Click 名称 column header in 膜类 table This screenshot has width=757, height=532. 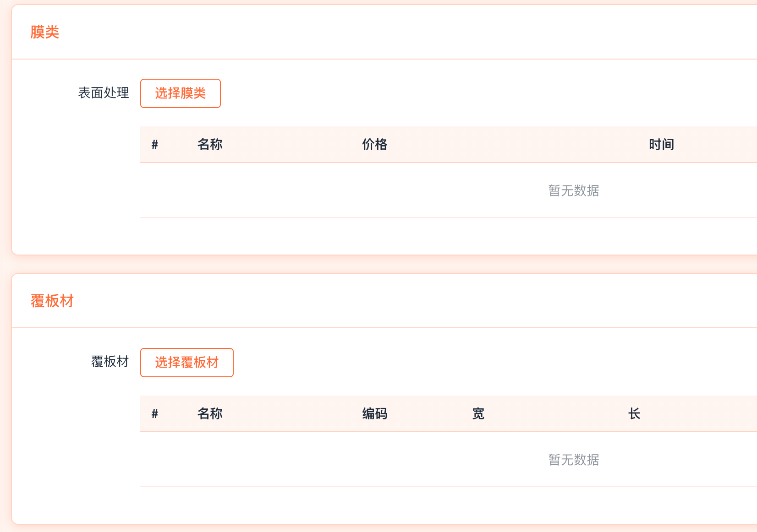tap(210, 145)
